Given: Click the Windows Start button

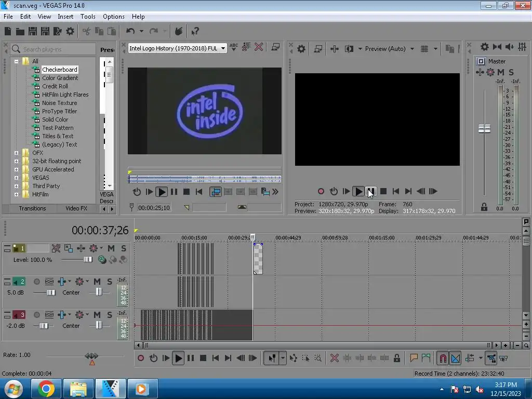Looking at the screenshot, I should [13, 389].
